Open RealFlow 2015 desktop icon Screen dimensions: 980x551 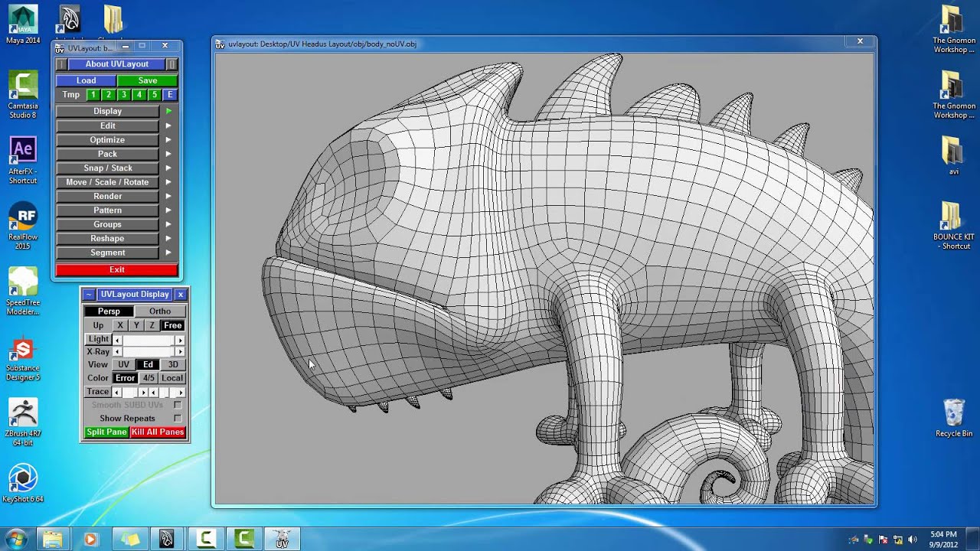coord(22,226)
